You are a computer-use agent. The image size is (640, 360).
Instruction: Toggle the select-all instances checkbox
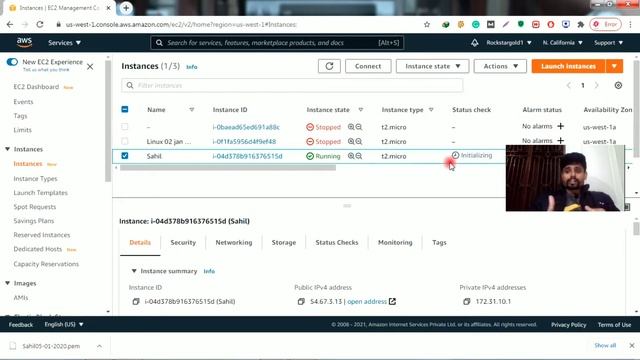point(125,109)
